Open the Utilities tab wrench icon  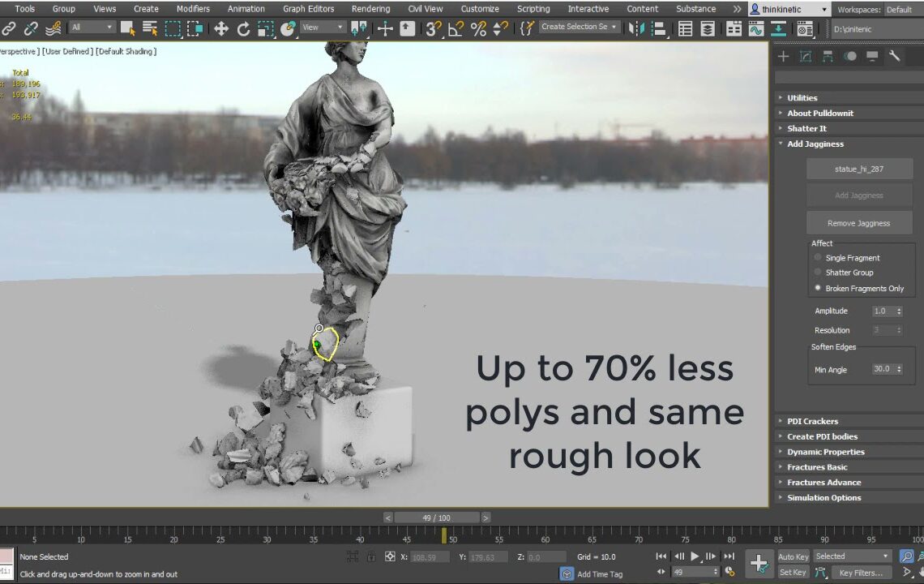coord(894,56)
